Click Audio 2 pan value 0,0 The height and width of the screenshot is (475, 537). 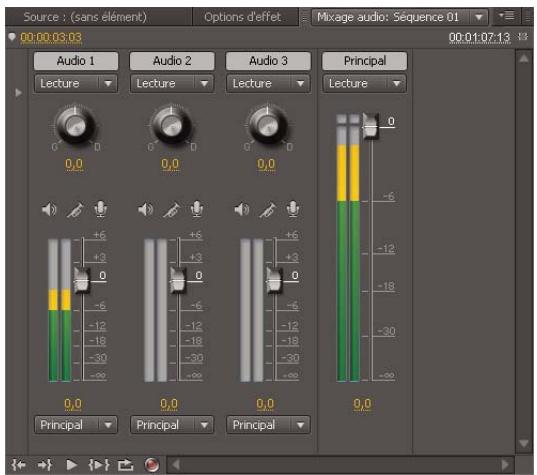[170, 164]
